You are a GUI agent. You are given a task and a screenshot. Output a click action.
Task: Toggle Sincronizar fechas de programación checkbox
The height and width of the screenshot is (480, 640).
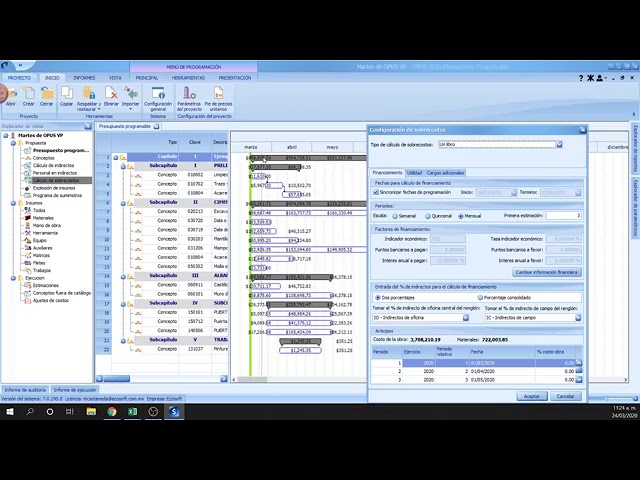coord(376,192)
